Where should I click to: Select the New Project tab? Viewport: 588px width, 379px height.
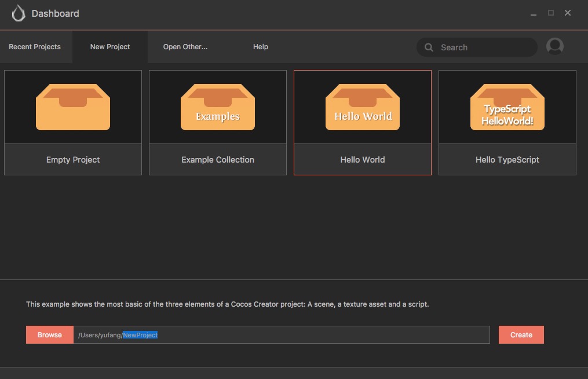110,47
